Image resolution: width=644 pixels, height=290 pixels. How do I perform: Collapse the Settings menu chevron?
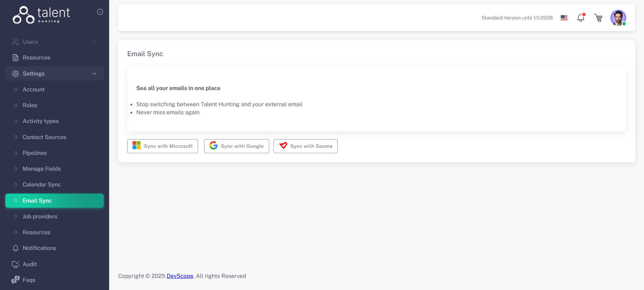94,74
